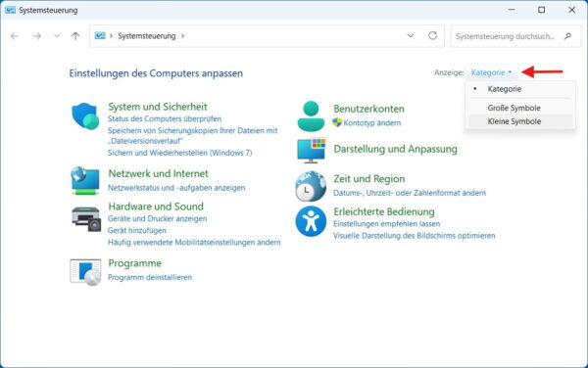Click the shield icon beside Kontotyp ändern

tap(337, 122)
